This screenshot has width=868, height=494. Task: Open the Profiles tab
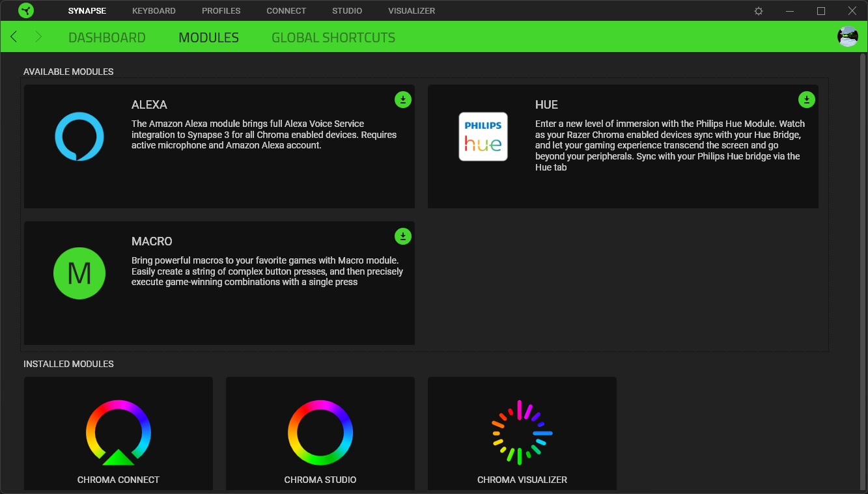[221, 11]
